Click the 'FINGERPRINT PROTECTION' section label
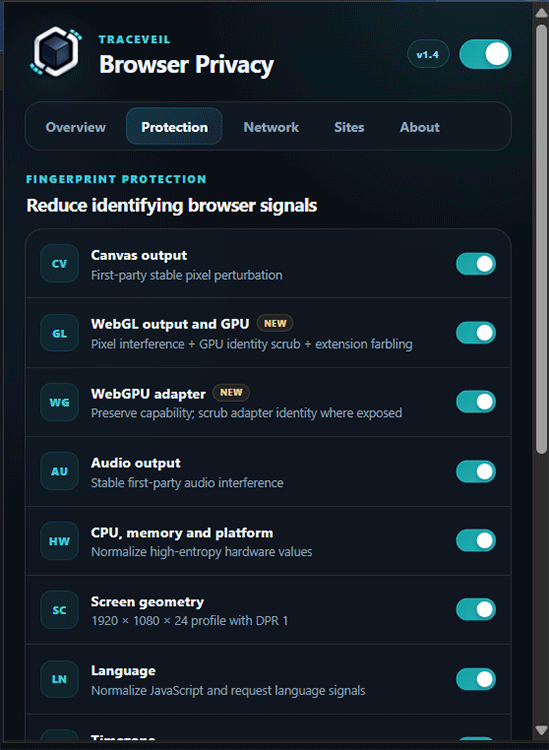 coord(116,179)
